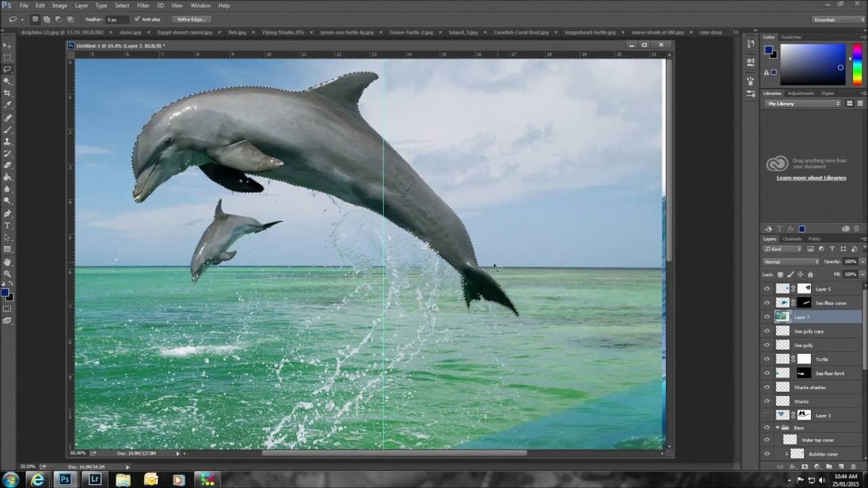
Task: Hide the Base group
Action: coord(767,428)
